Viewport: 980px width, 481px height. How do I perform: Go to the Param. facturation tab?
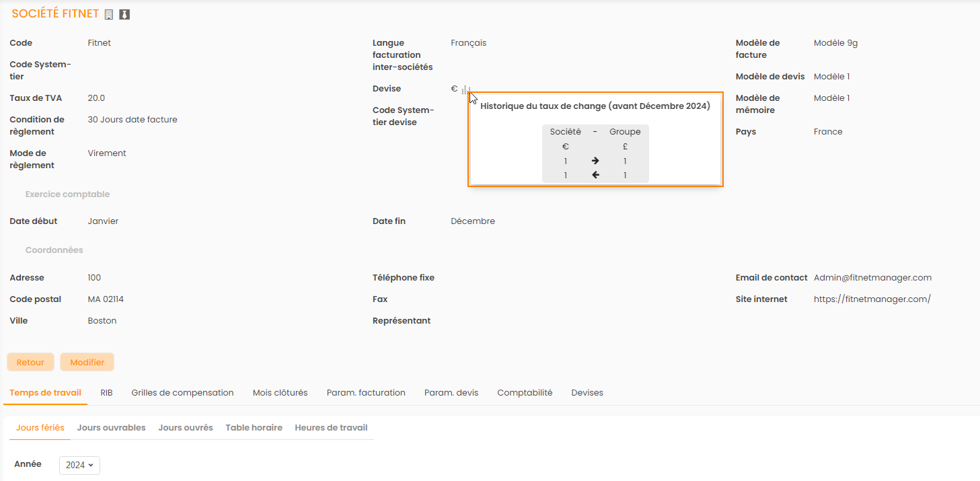366,393
